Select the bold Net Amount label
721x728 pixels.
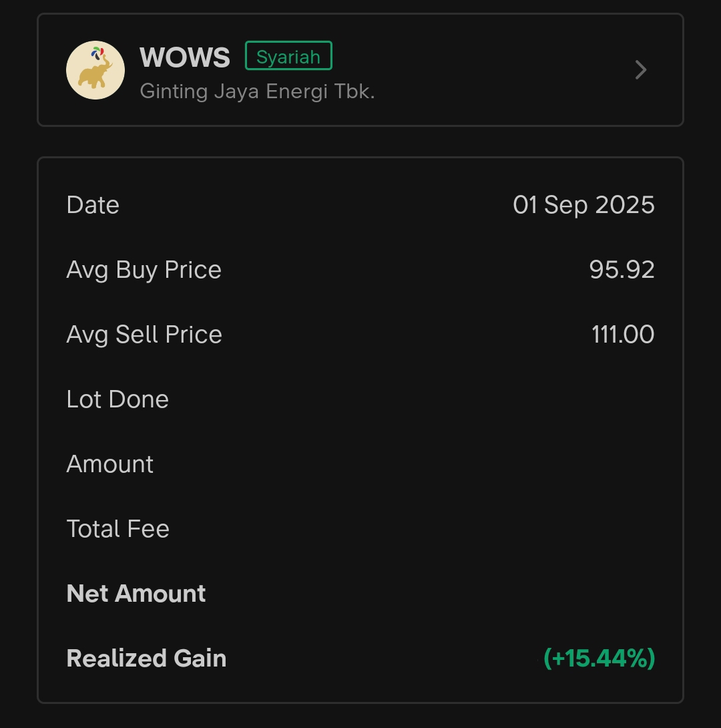pos(136,594)
